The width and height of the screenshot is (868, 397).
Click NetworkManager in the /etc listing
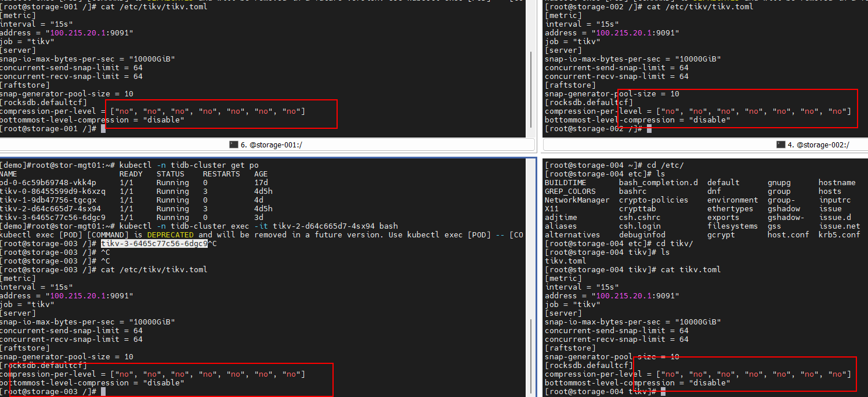[x=577, y=200]
